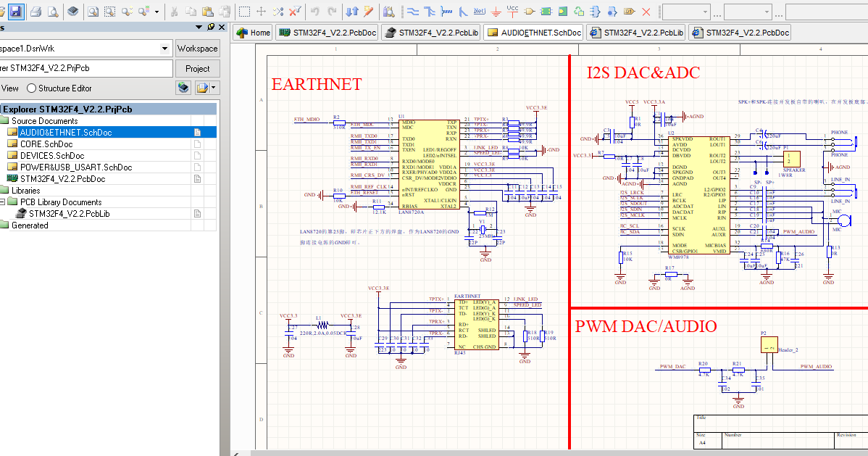Open the zoom tools dropdown arrow

point(157,11)
